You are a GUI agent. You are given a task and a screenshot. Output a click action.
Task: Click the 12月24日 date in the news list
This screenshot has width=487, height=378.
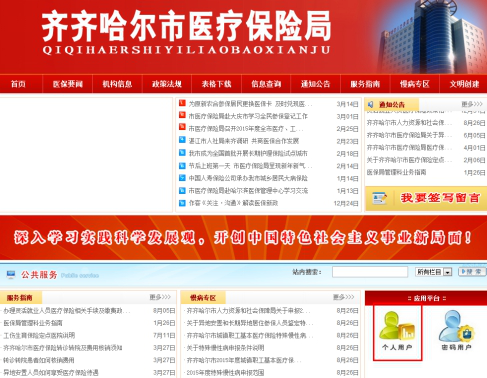click(346, 203)
